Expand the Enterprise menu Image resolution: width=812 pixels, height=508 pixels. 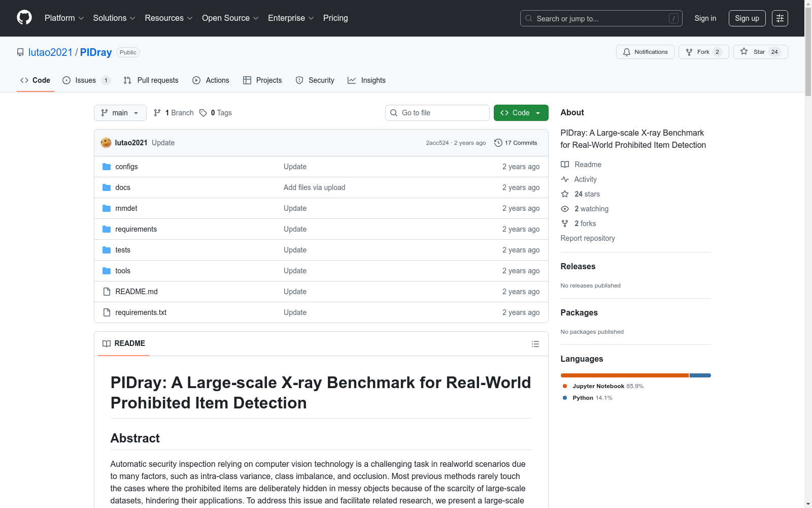[x=291, y=18]
